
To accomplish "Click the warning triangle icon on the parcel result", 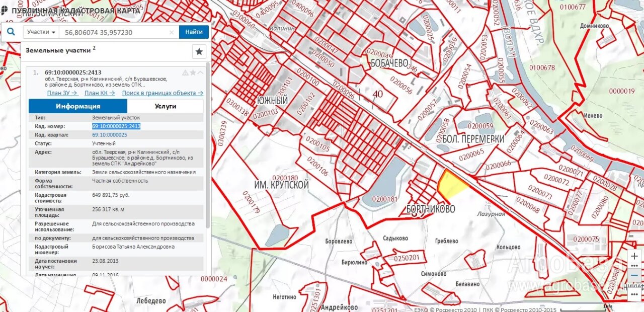I will [185, 72].
